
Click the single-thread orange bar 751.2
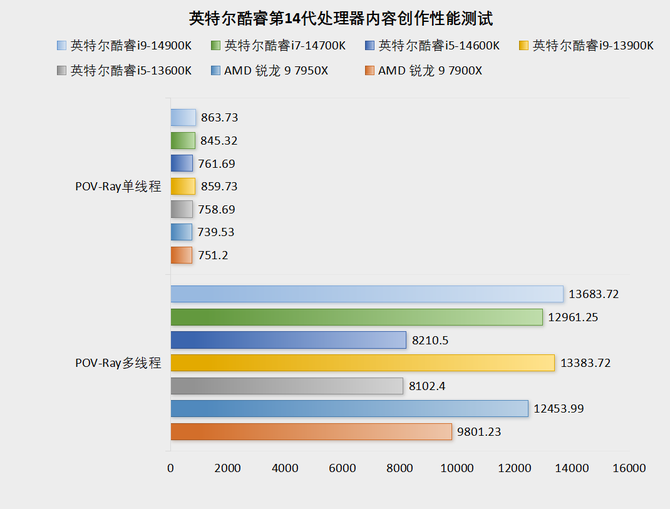pyautogui.click(x=182, y=255)
